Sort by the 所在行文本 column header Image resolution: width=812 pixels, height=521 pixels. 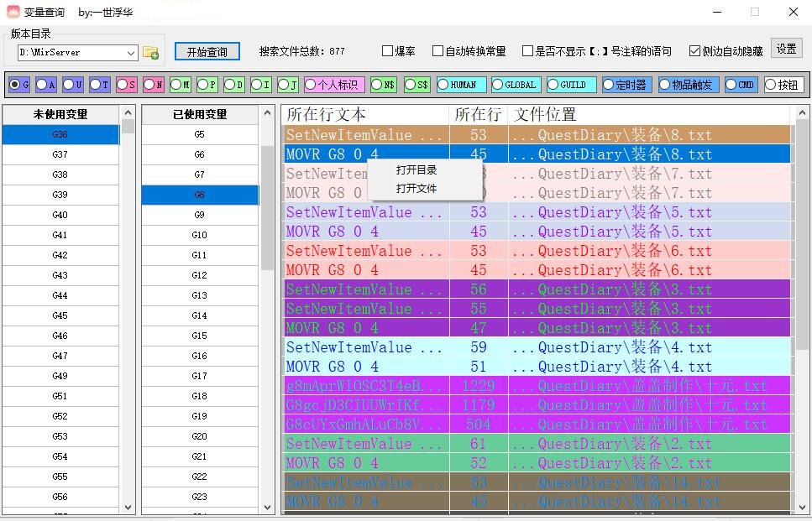pyautogui.click(x=365, y=114)
